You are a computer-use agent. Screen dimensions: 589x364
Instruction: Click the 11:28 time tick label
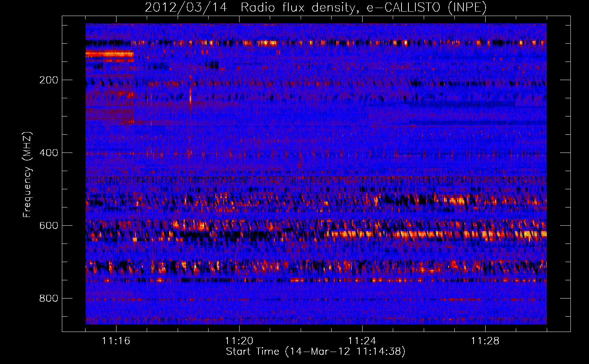tap(485, 341)
